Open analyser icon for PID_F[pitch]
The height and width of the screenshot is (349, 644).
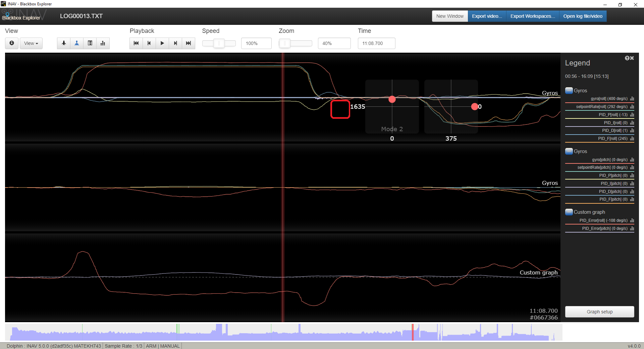(632, 199)
